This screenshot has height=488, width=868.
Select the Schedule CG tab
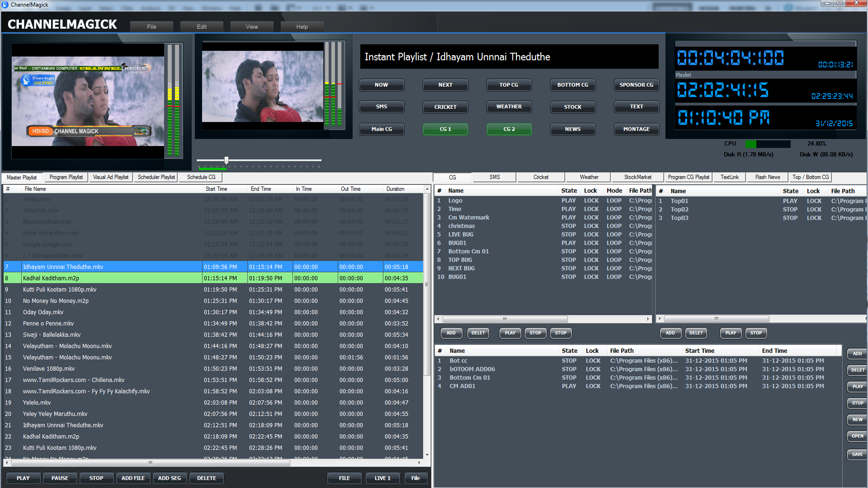point(201,177)
